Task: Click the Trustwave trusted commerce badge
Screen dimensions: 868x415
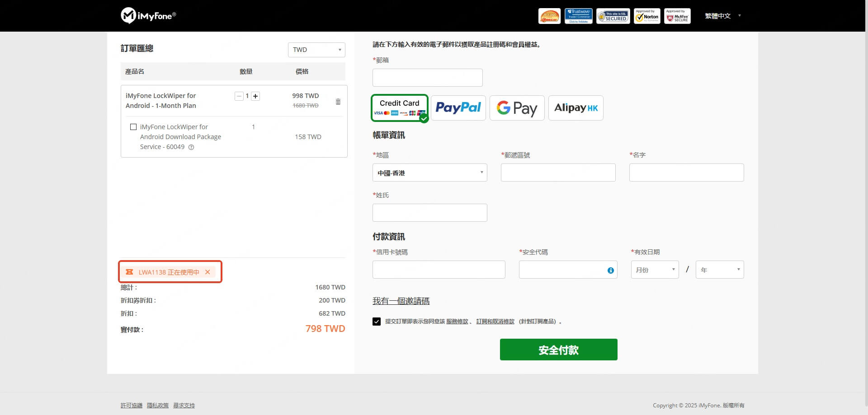Action: (578, 16)
